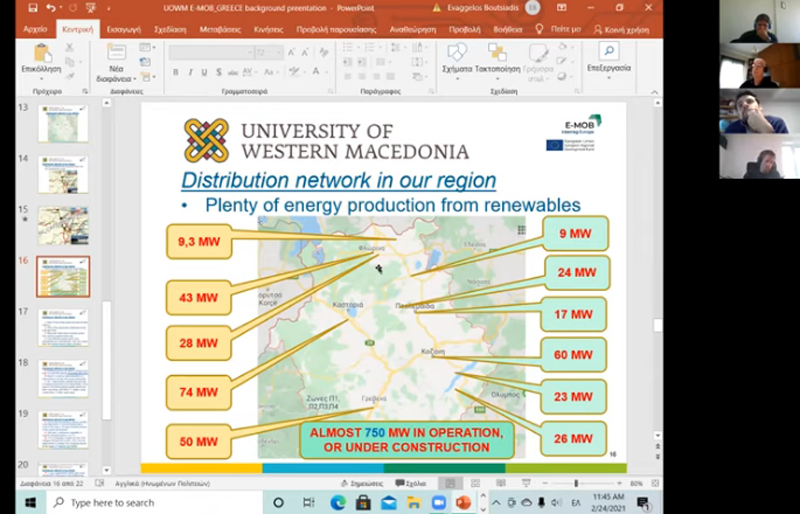This screenshot has height=514, width=800.
Task: Click the Πείτε μου search box
Action: pos(558,30)
